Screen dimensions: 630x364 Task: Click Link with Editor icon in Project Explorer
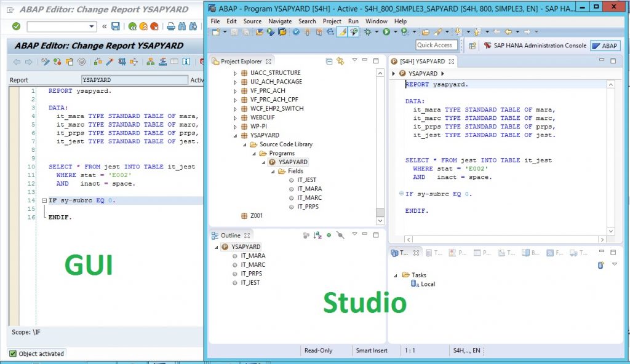pos(340,61)
